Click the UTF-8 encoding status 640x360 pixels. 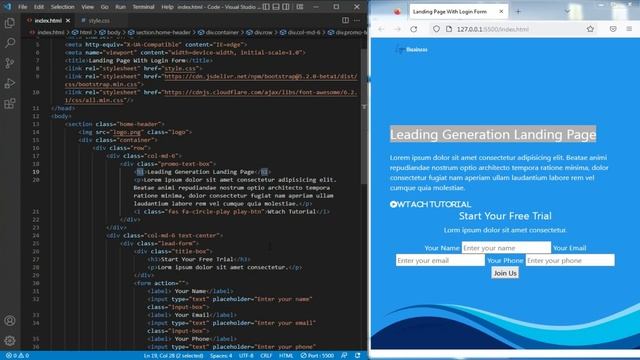click(246, 356)
